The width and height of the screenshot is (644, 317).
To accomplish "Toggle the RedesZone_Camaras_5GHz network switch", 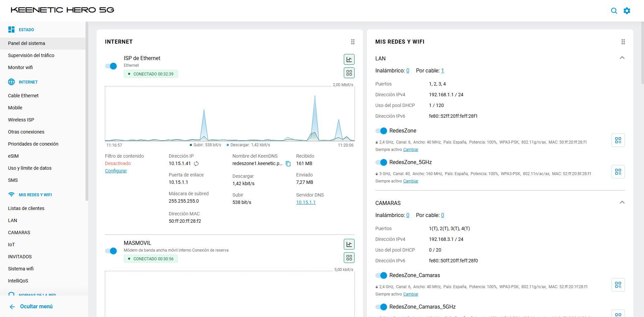I will (381, 307).
